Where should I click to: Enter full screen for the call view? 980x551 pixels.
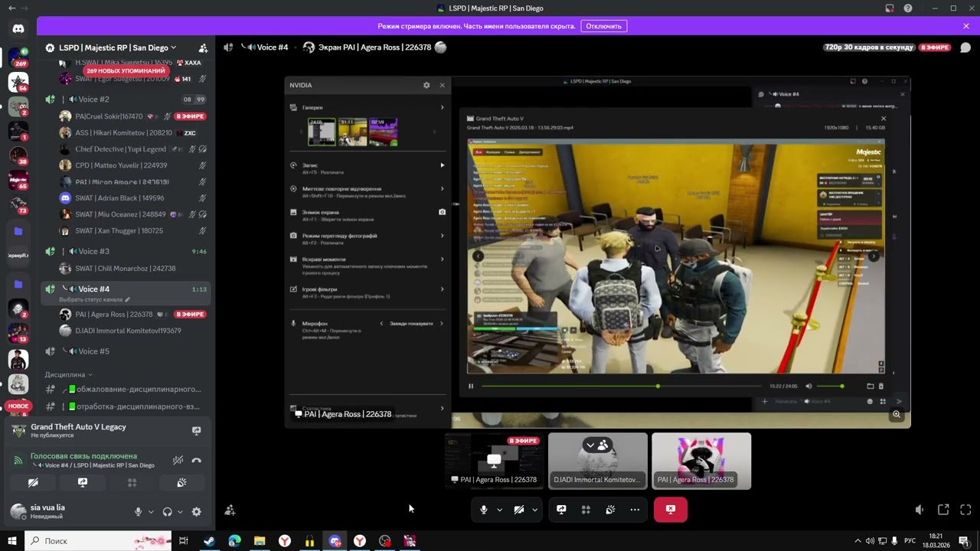(x=965, y=510)
